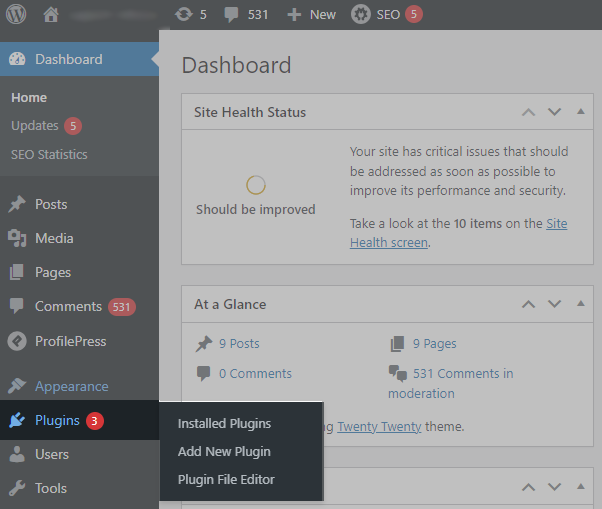The image size is (602, 509).
Task: Open the site home icon
Action: [x=52, y=15]
